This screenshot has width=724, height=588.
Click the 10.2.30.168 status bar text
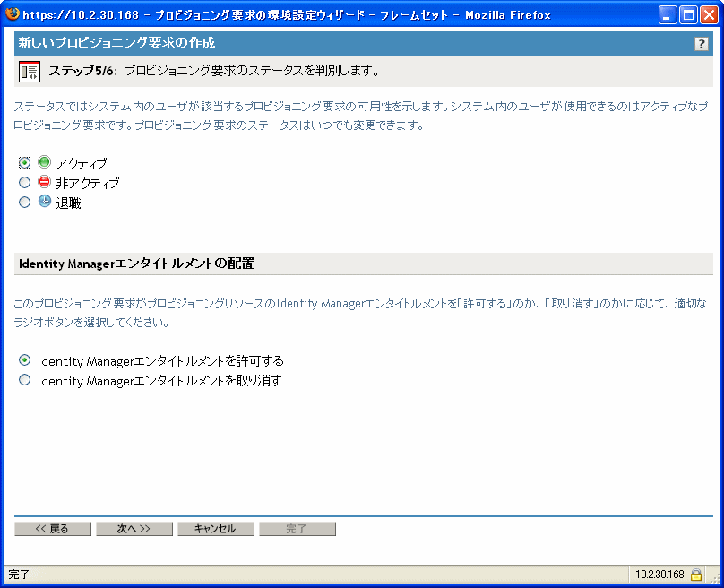click(659, 575)
